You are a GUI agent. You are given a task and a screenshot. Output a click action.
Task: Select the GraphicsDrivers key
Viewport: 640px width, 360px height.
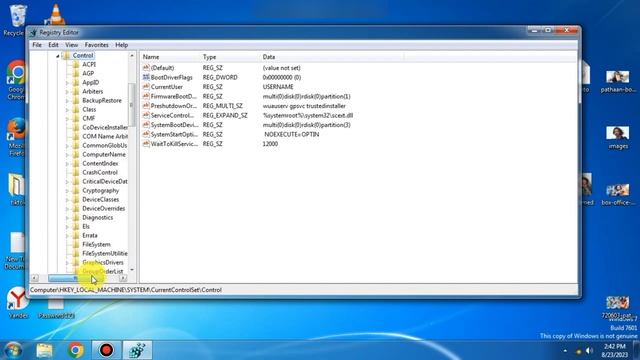[102, 262]
